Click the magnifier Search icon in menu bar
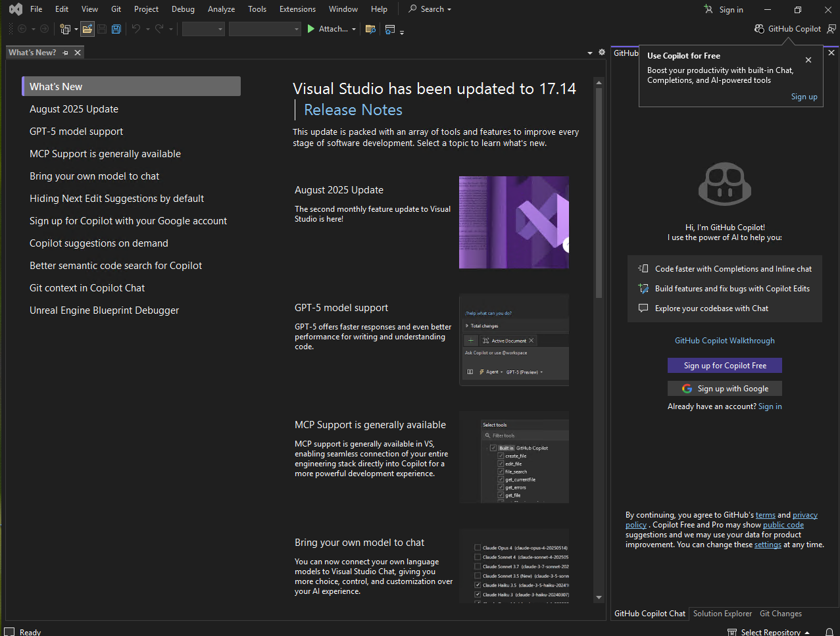840x636 pixels. coord(413,9)
